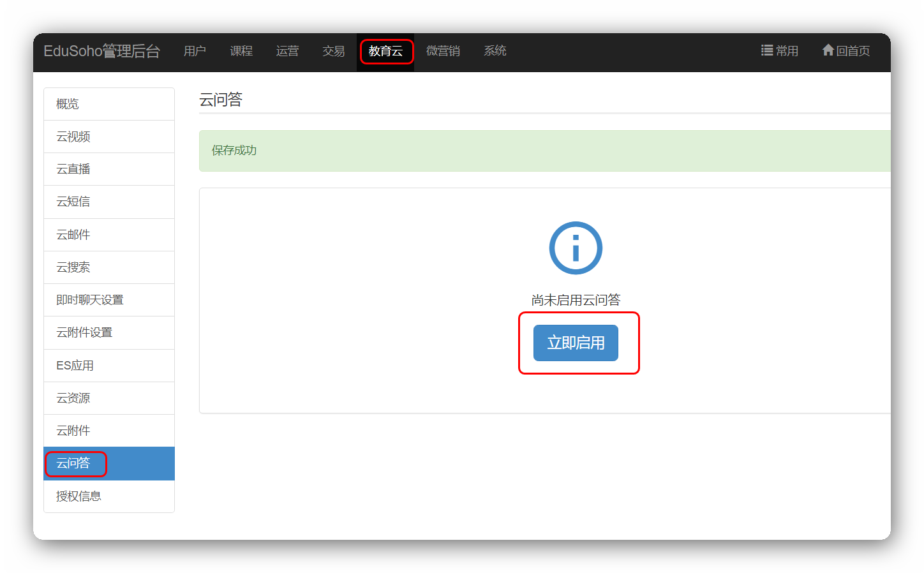This screenshot has height=573, width=924.
Task: Open the 交易 menu
Action: click(333, 51)
